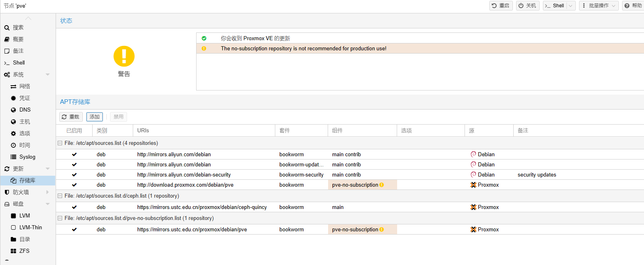This screenshot has height=265, width=644.
Task: Open the 批量操作 dropdown menu
Action: coord(599,6)
